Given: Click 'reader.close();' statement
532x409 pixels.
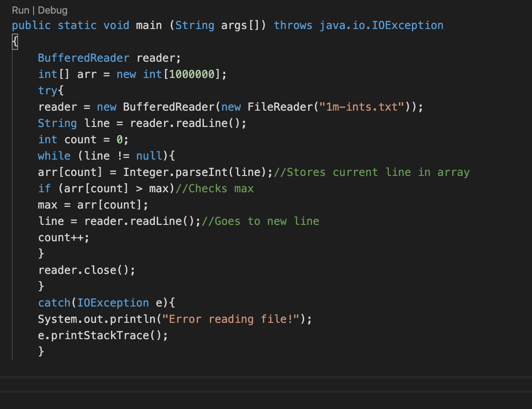Looking at the screenshot, I should [87, 270].
